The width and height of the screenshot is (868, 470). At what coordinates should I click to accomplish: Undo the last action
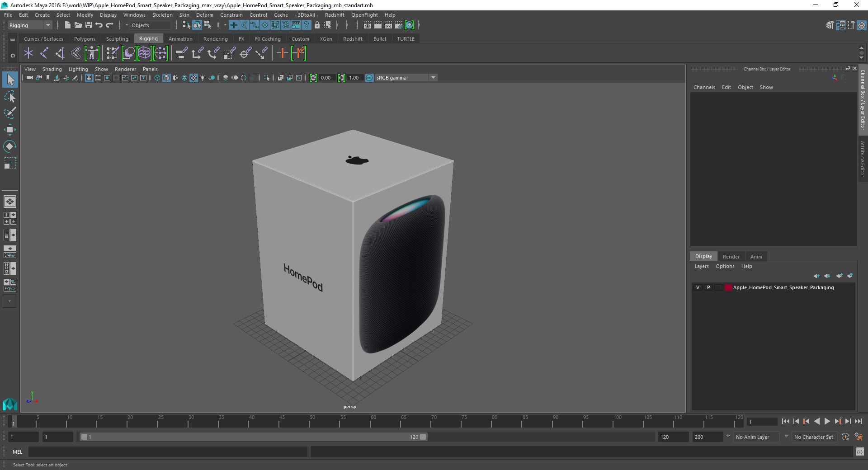(99, 25)
